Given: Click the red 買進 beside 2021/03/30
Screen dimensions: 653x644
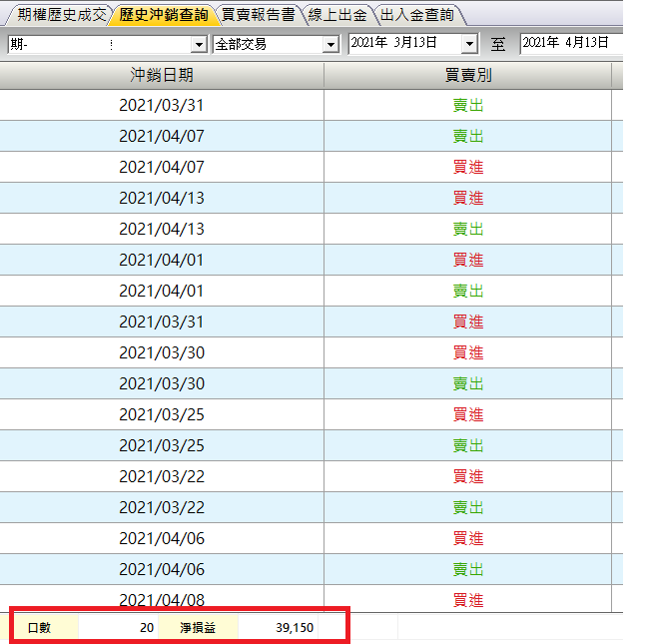Looking at the screenshot, I should point(468,352).
